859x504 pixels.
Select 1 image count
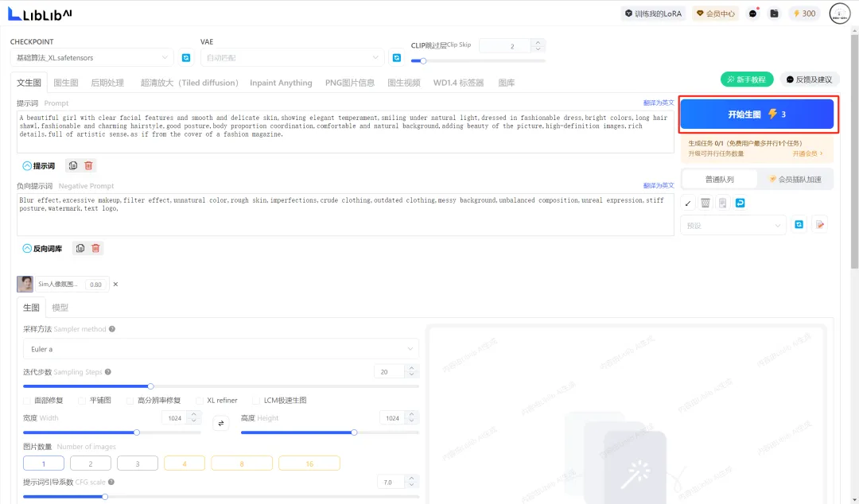pos(44,463)
